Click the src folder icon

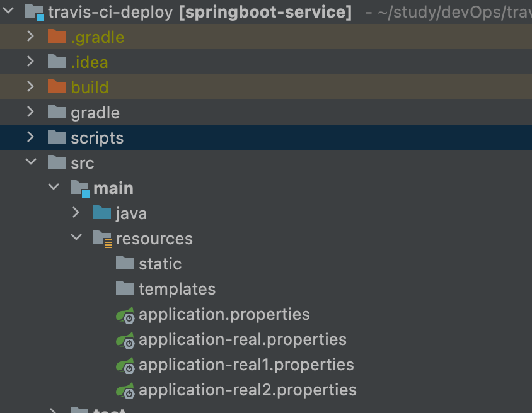click(x=57, y=162)
